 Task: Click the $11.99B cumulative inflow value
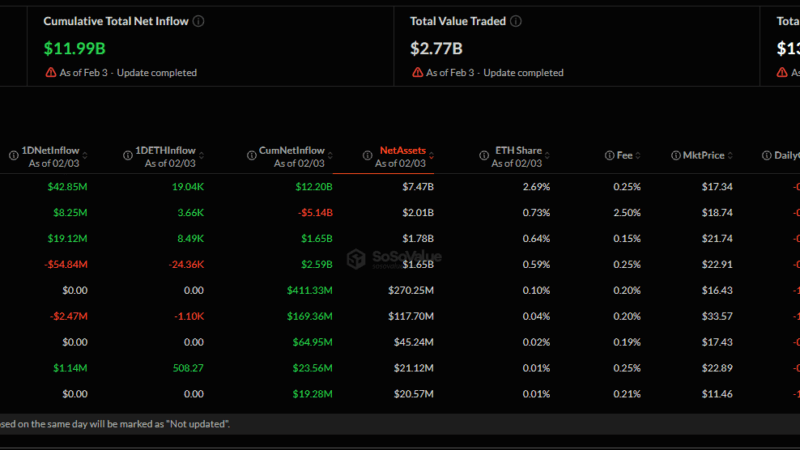74,48
